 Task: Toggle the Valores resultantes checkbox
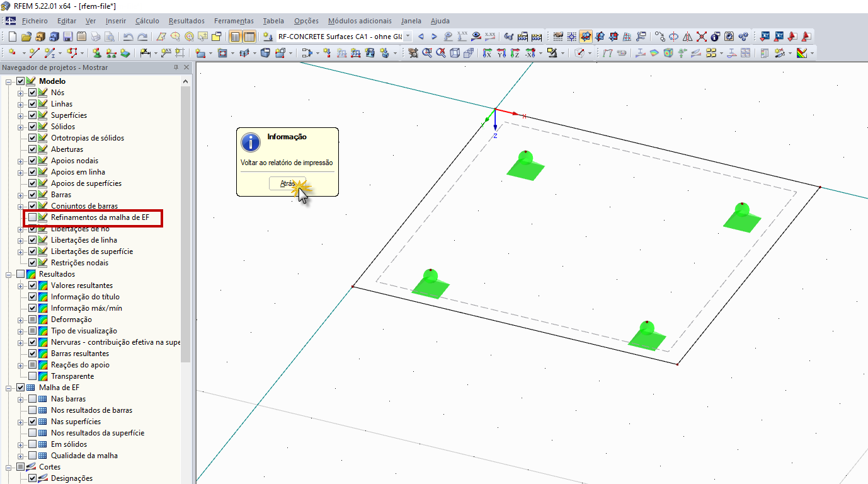(33, 285)
